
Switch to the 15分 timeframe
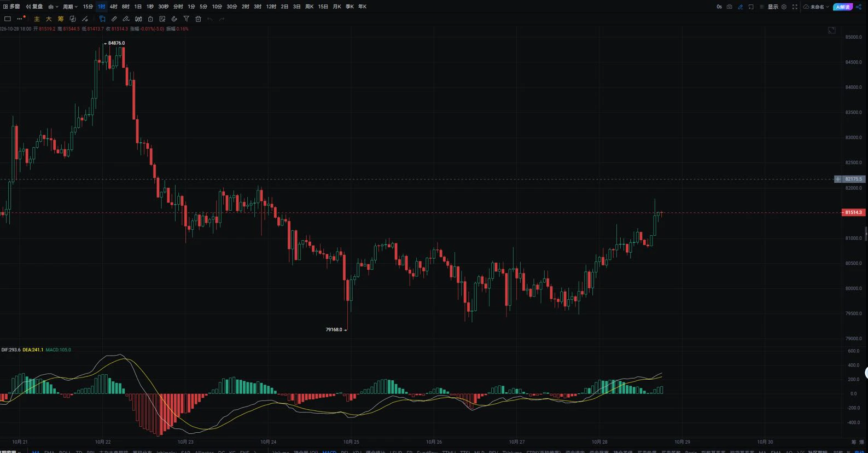coord(88,7)
